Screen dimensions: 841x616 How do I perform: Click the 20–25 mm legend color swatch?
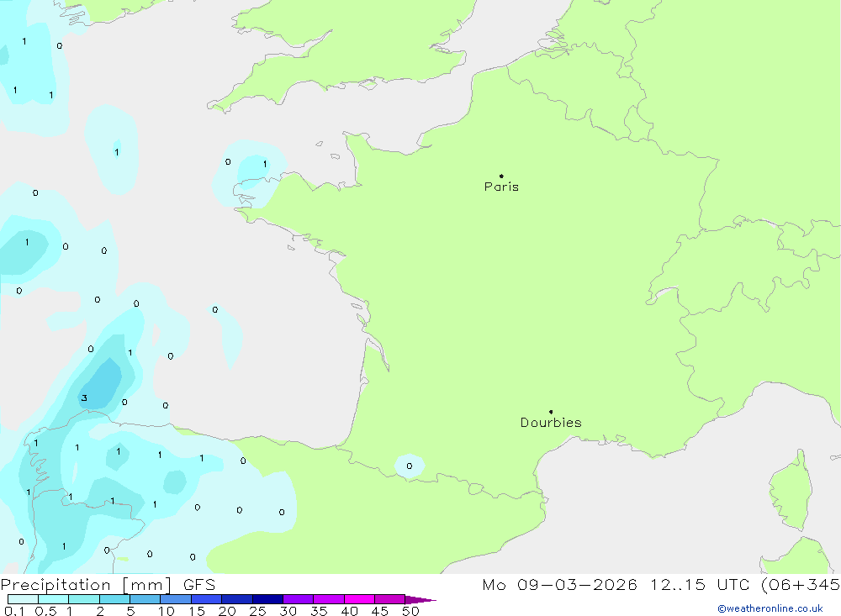pos(236,599)
